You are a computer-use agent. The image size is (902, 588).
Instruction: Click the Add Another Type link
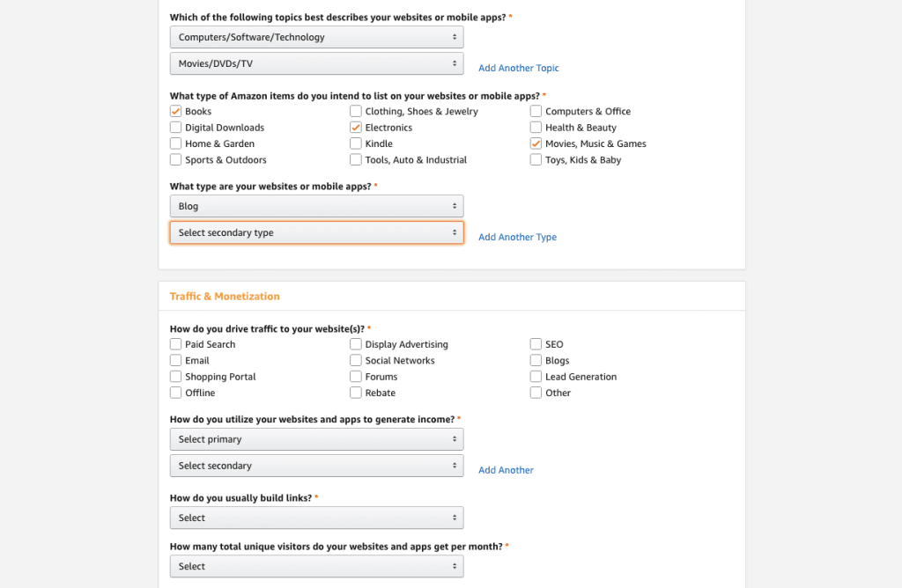point(517,237)
